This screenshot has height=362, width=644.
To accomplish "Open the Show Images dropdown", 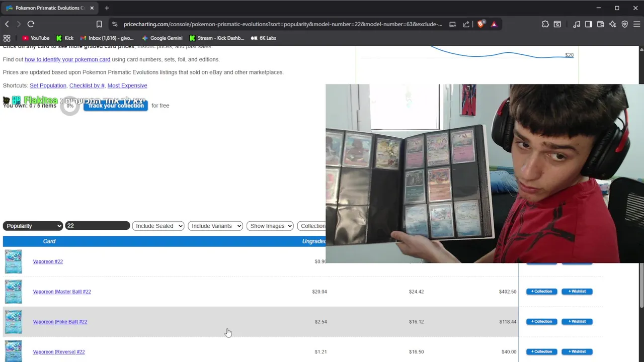I will point(270,226).
